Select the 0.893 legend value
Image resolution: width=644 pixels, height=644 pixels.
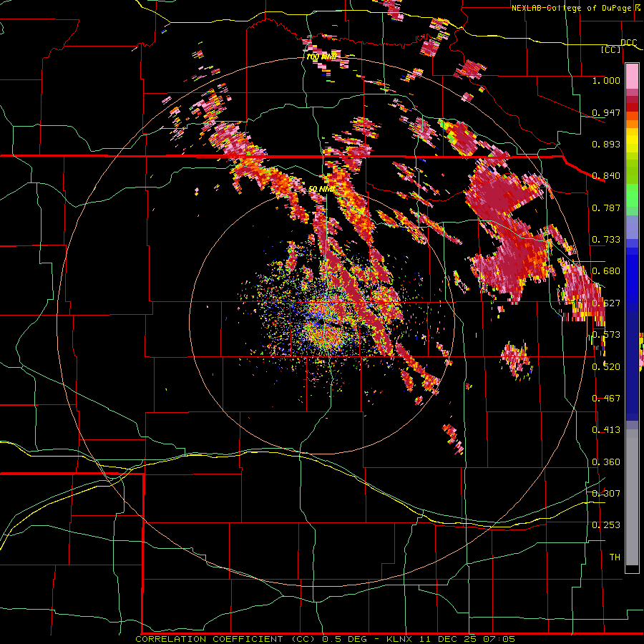click(x=606, y=144)
